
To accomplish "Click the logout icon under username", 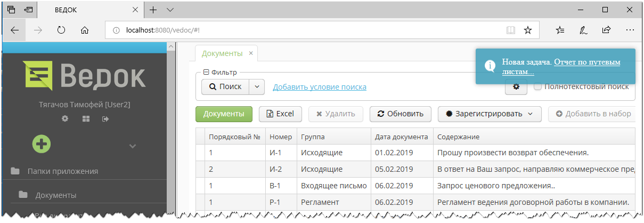I will pos(105,118).
